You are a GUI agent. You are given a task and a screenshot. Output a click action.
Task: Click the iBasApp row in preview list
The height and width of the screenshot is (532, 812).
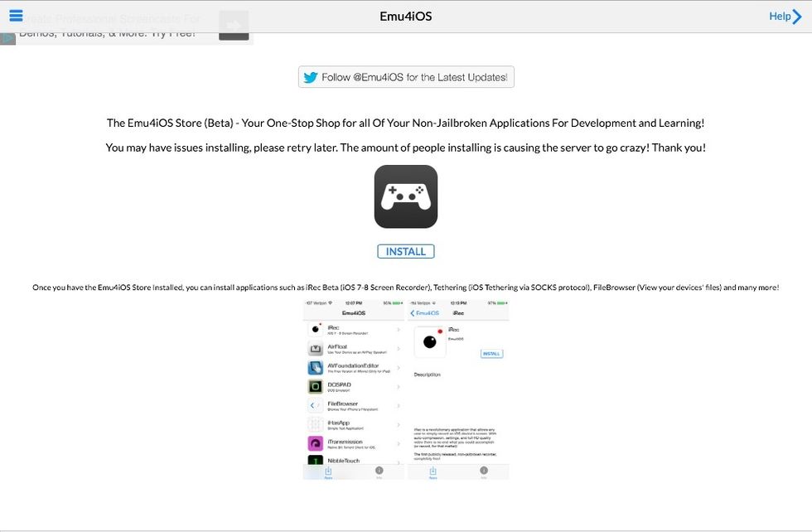click(353, 425)
